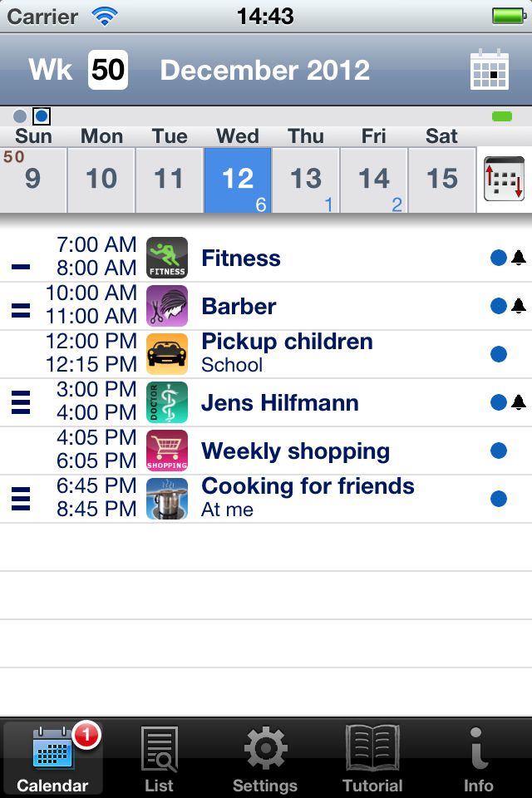Expand priority bars on Cooking for friends row
Image resolution: width=532 pixels, height=798 pixels.
20,499
